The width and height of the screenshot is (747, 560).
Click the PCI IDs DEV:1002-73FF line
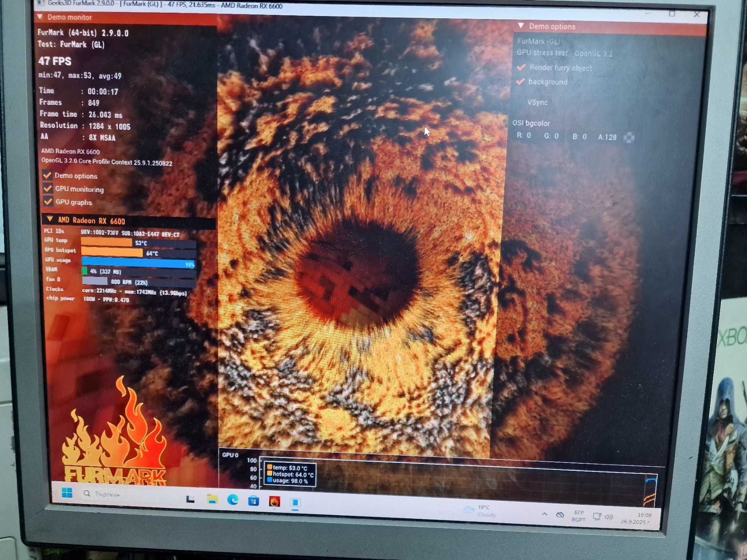point(112,233)
